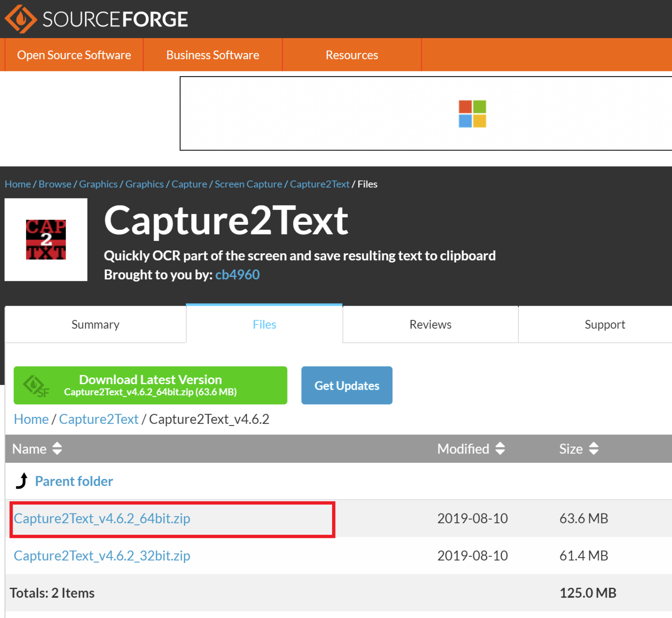The image size is (672, 618).
Task: Sort files using the Name column arrows
Action: pos(57,449)
